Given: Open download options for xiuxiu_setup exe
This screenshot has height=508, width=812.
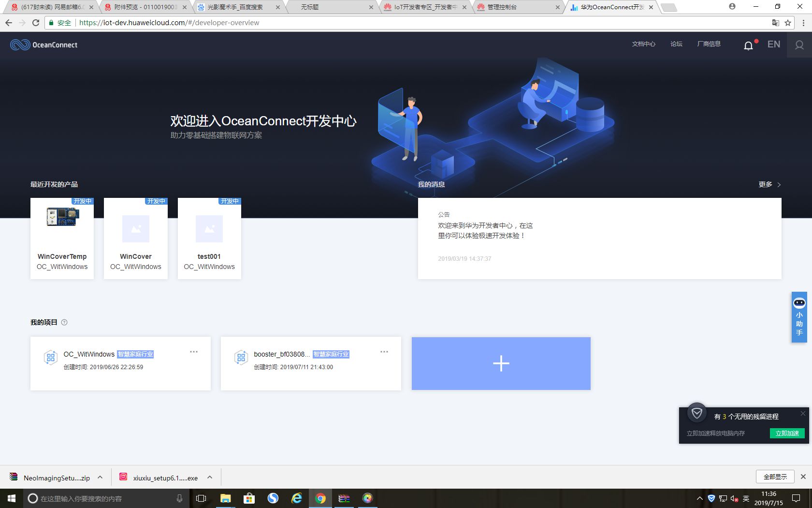Looking at the screenshot, I should (210, 478).
